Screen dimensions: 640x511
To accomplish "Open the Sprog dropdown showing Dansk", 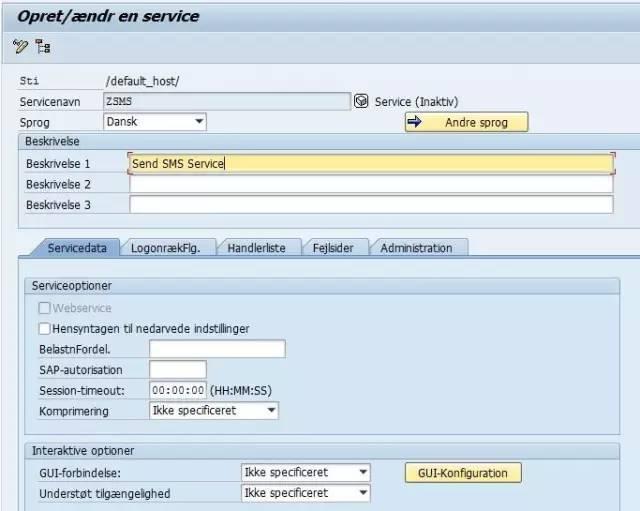I will pyautogui.click(x=155, y=122).
